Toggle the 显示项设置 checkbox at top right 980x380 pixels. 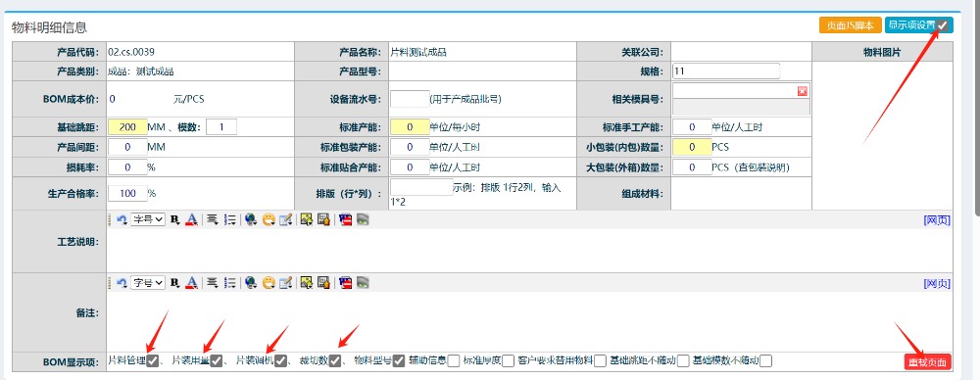pos(942,25)
